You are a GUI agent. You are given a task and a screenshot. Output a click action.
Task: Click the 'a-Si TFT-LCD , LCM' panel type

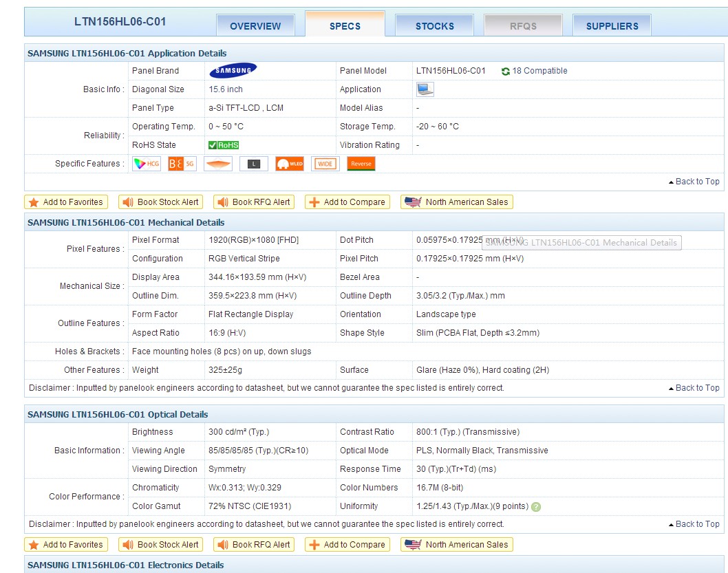point(246,107)
